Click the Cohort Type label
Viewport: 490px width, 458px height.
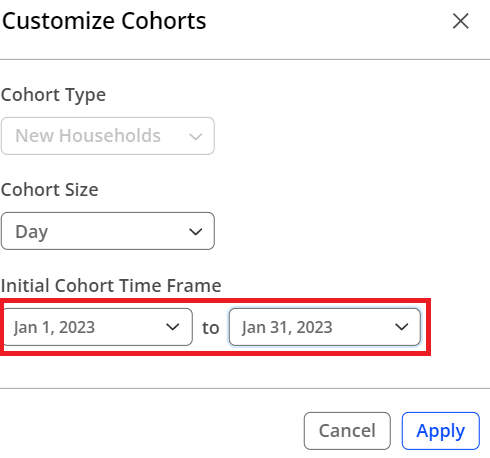(x=53, y=95)
